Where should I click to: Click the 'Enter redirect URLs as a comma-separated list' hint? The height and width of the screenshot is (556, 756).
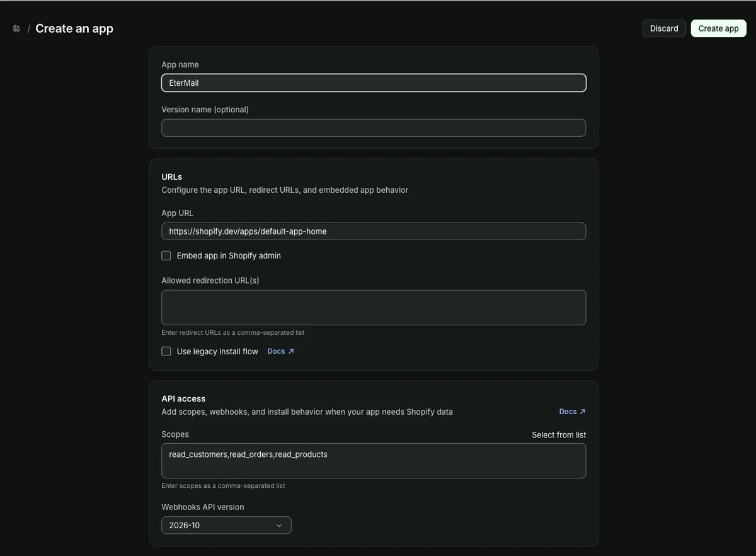coord(233,332)
